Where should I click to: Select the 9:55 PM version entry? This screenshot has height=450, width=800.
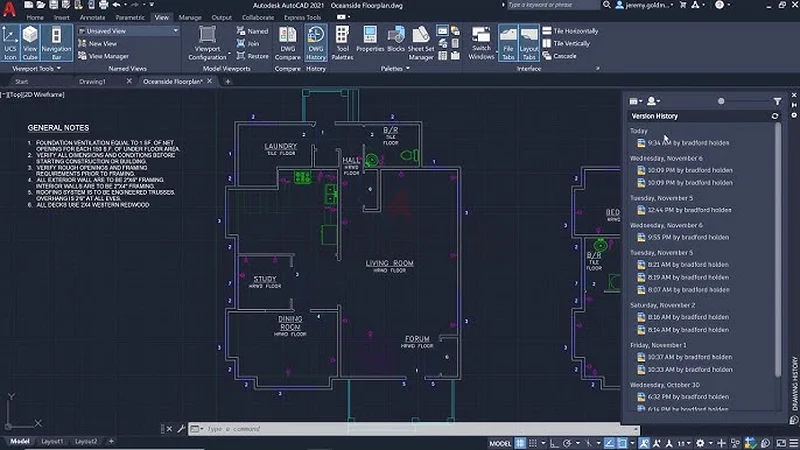pyautogui.click(x=683, y=237)
